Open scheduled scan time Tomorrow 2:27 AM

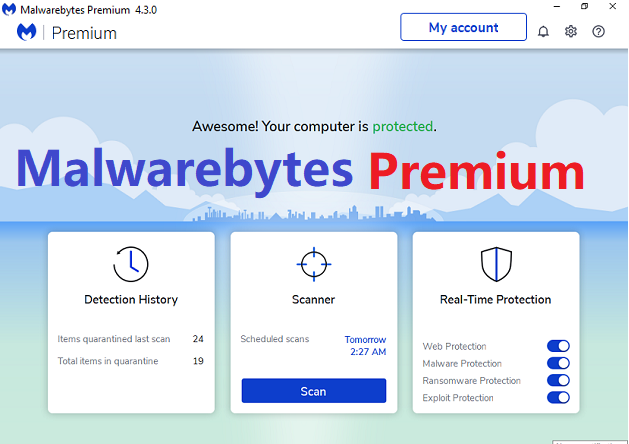365,346
